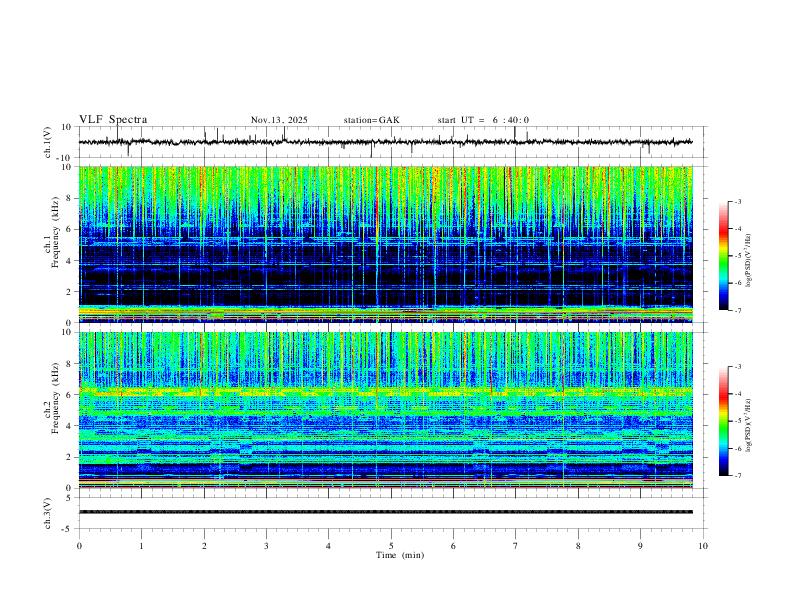
Task: Click the "6" tick on the time axis
Action: coord(453,546)
